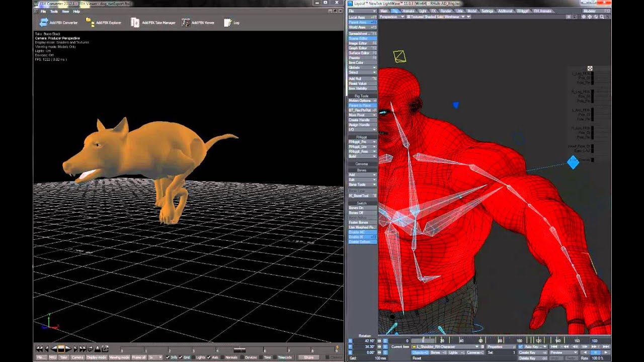Open the Tools menu in FBX Converter
The height and width of the screenshot is (362, 644).
click(x=54, y=11)
